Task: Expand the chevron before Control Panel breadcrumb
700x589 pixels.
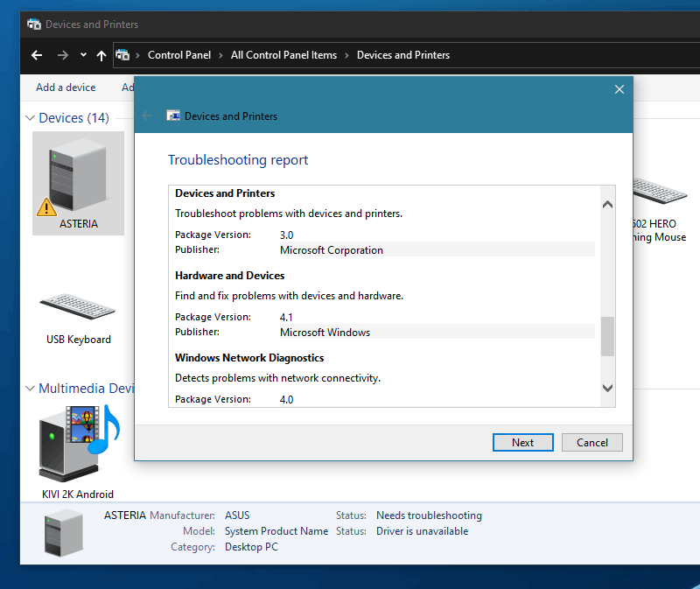Action: pos(138,55)
